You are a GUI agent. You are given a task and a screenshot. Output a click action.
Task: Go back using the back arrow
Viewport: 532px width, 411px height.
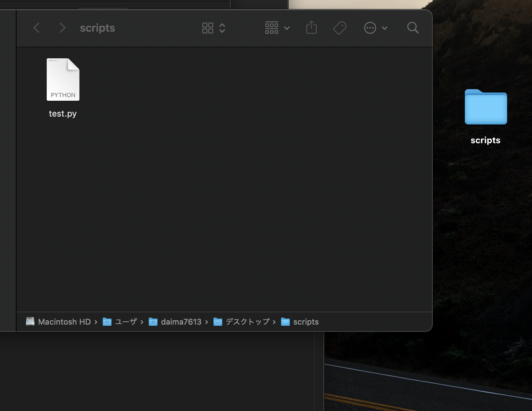coord(36,28)
